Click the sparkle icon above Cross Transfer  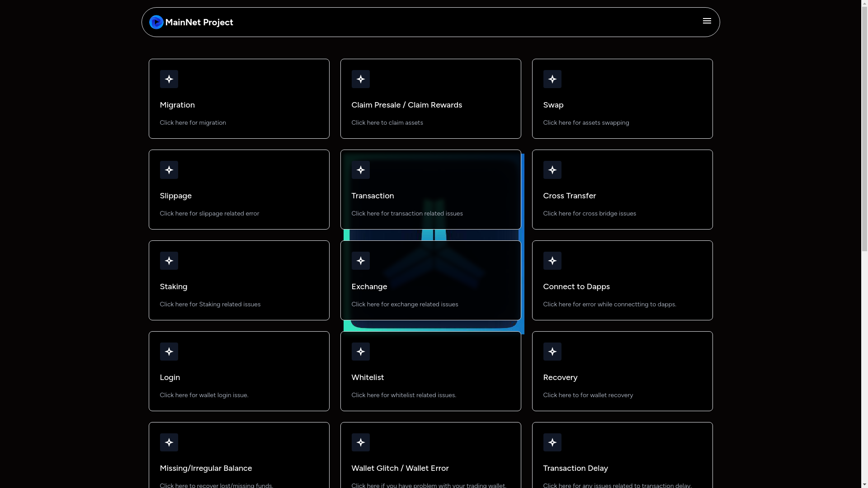coord(552,170)
